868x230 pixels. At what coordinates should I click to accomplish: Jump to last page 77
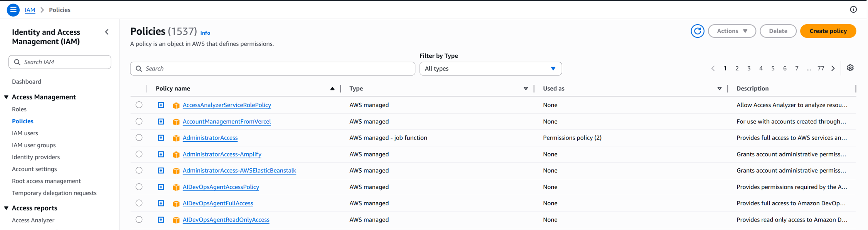click(821, 69)
